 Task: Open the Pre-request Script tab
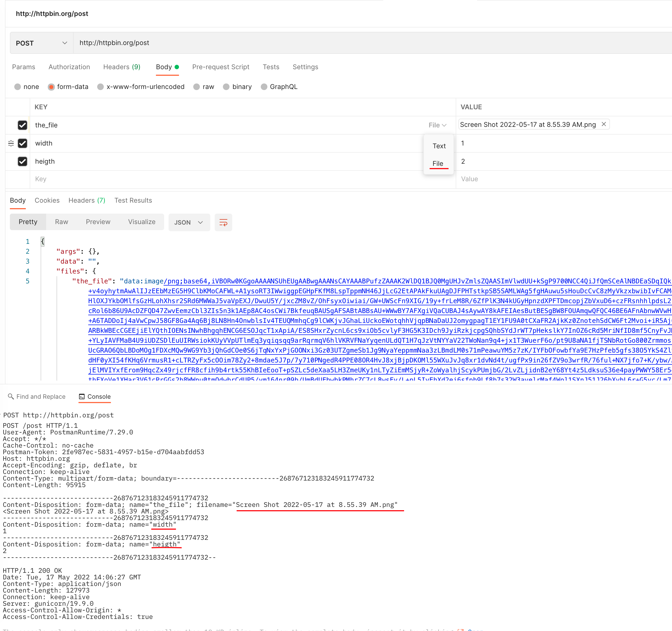tap(221, 67)
